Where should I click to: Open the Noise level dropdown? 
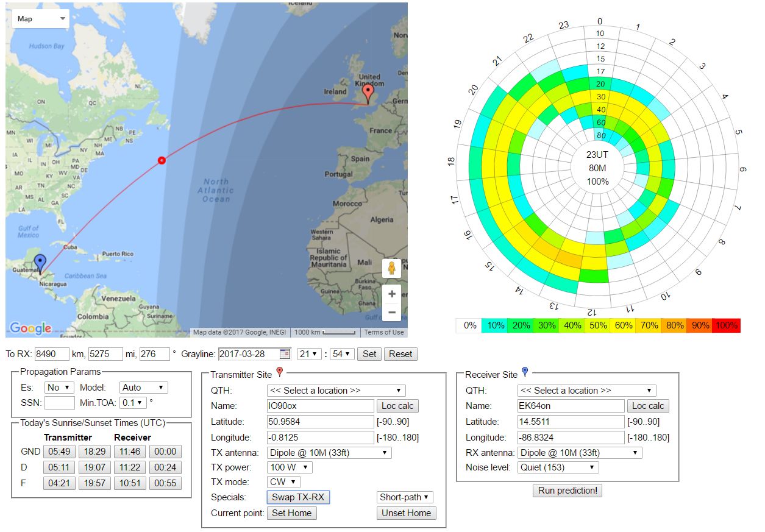(558, 467)
